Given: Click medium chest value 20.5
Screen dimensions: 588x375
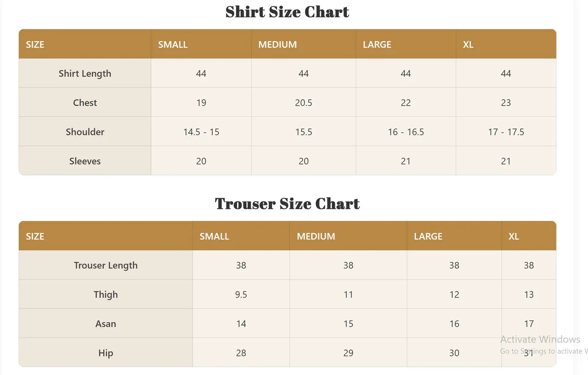Looking at the screenshot, I should click(x=303, y=103).
